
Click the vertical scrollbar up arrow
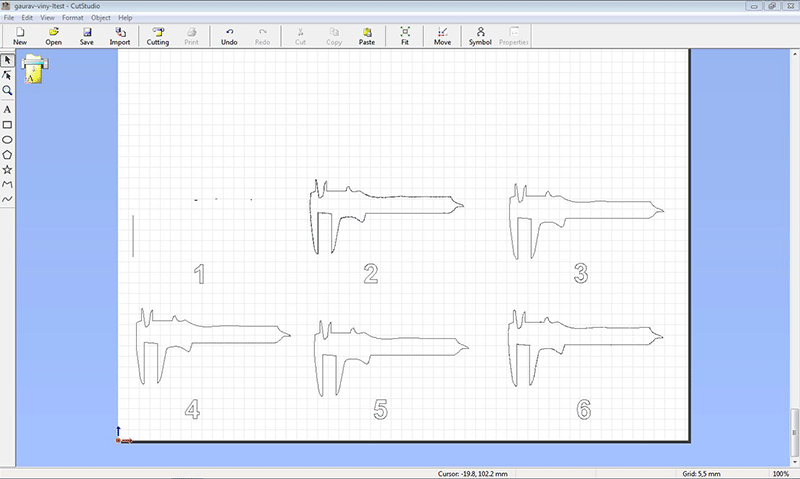click(795, 54)
